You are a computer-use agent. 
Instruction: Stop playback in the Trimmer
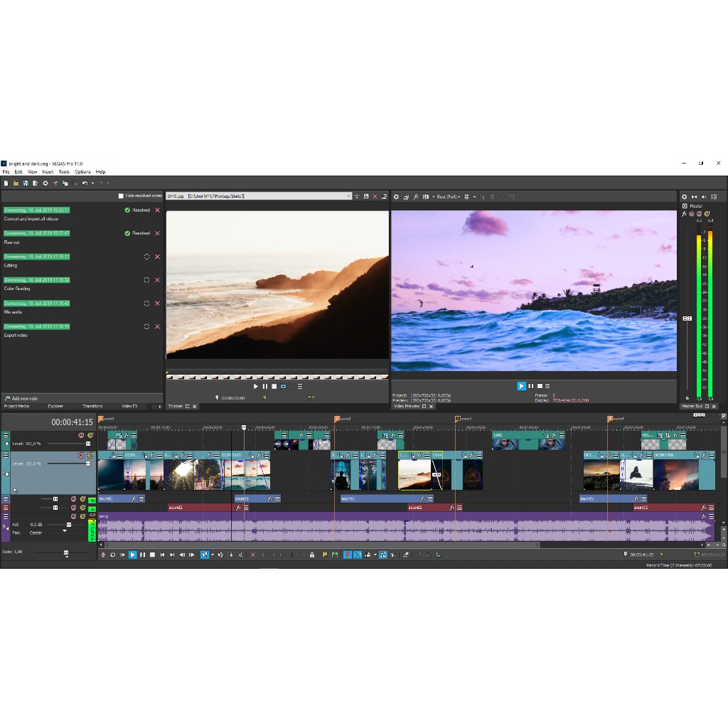coord(274,386)
